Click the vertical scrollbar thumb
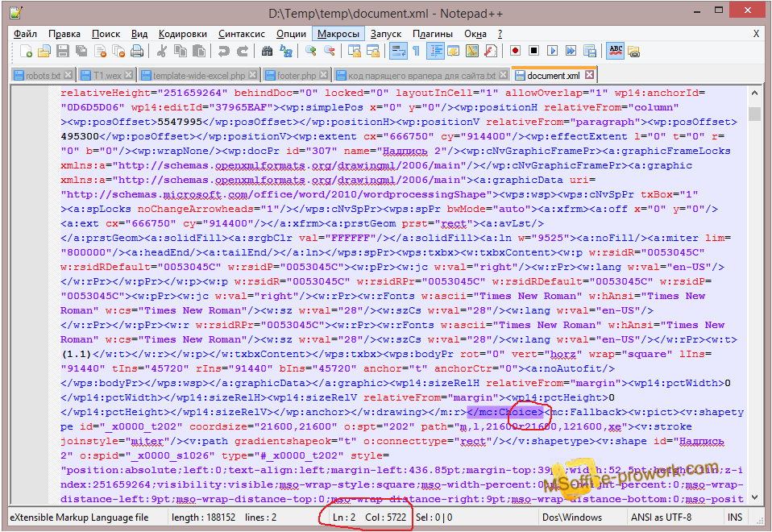 pyautogui.click(x=754, y=114)
